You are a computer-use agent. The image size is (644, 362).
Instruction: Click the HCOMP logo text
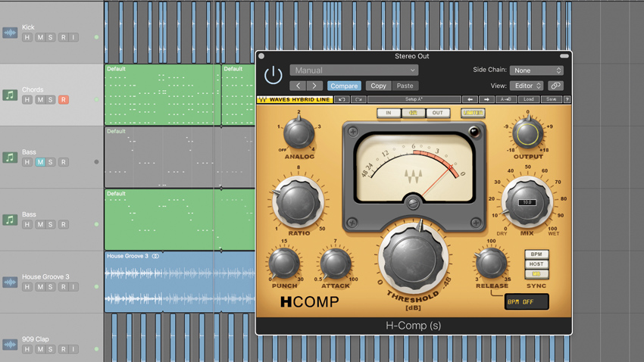[x=310, y=302]
